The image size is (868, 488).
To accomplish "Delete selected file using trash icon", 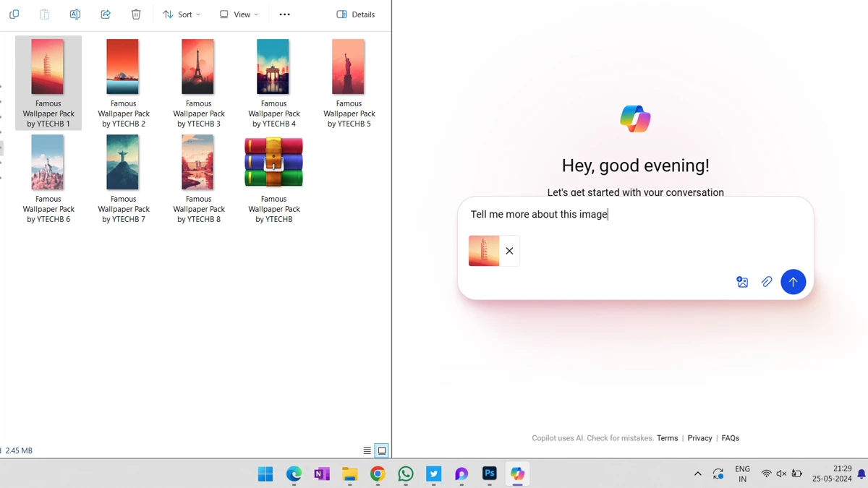I will tap(135, 14).
